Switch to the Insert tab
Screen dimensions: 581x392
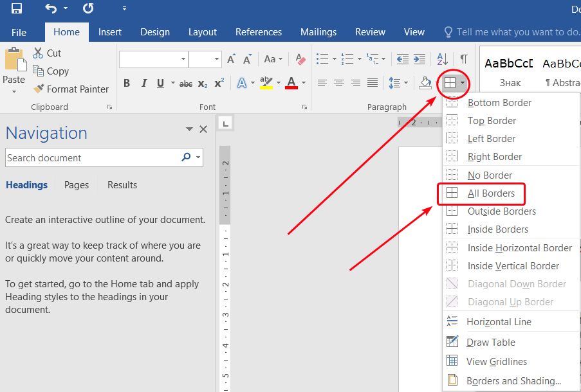coord(109,32)
